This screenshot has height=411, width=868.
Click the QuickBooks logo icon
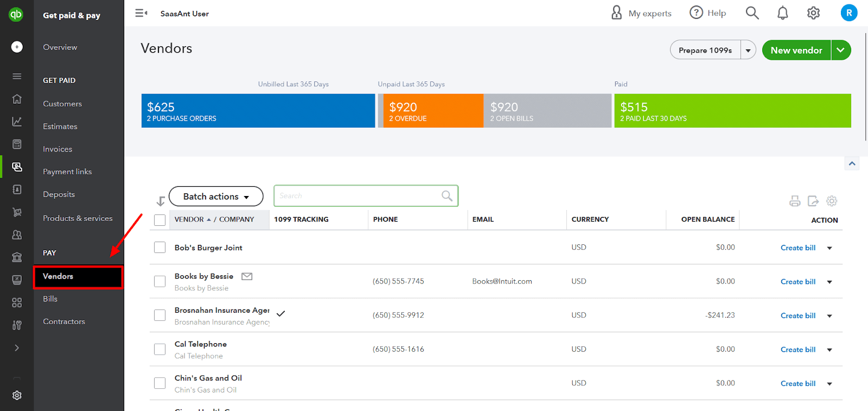pos(16,15)
